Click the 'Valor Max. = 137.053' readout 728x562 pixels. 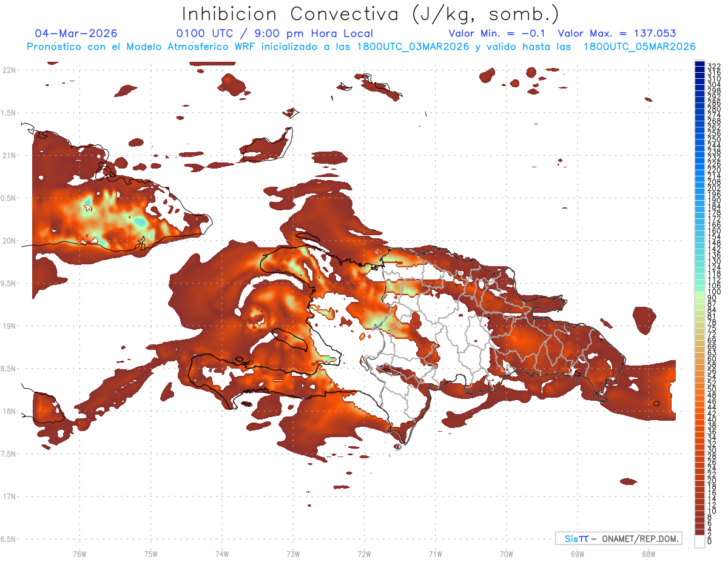click(617, 33)
